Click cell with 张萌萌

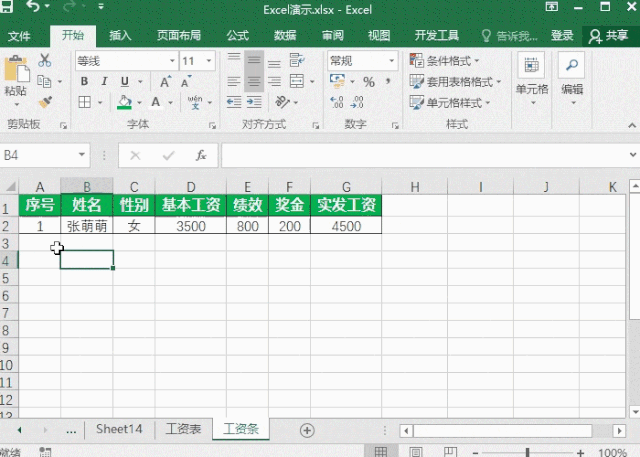click(87, 226)
